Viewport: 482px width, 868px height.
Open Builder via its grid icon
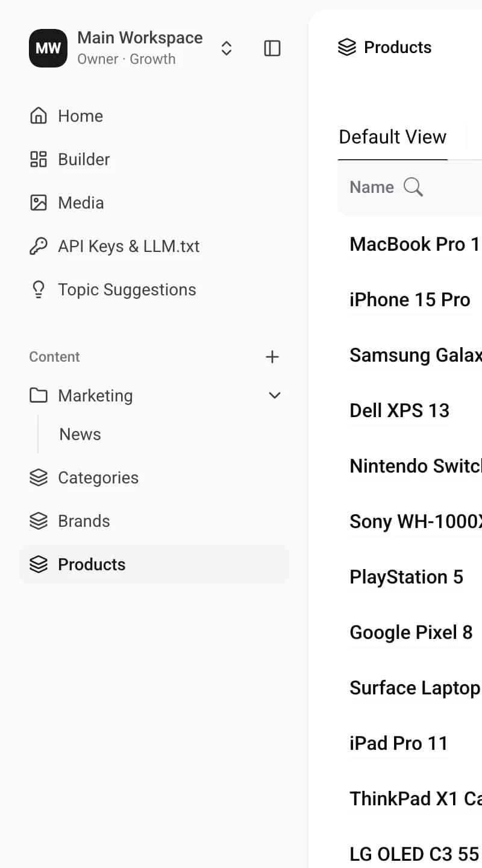[x=39, y=159]
